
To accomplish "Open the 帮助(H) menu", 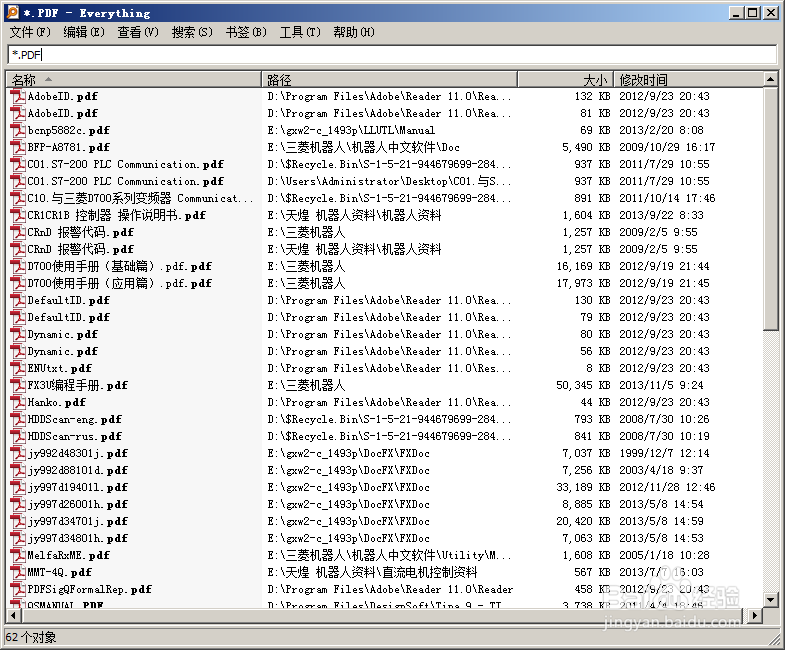I will [x=354, y=32].
